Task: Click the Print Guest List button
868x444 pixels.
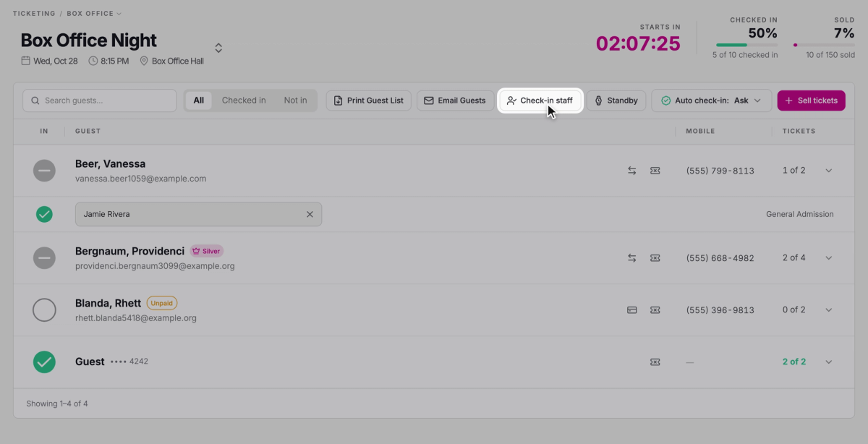Action: coord(369,101)
